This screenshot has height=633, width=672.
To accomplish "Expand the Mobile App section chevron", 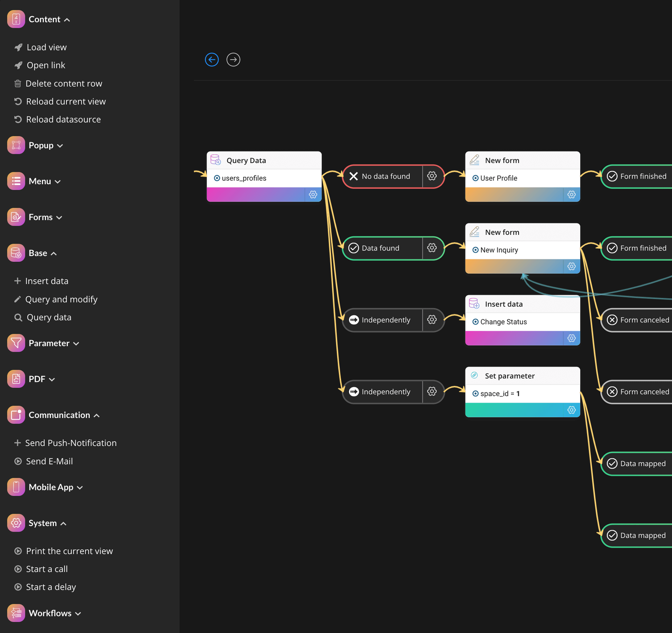I will [x=80, y=487].
